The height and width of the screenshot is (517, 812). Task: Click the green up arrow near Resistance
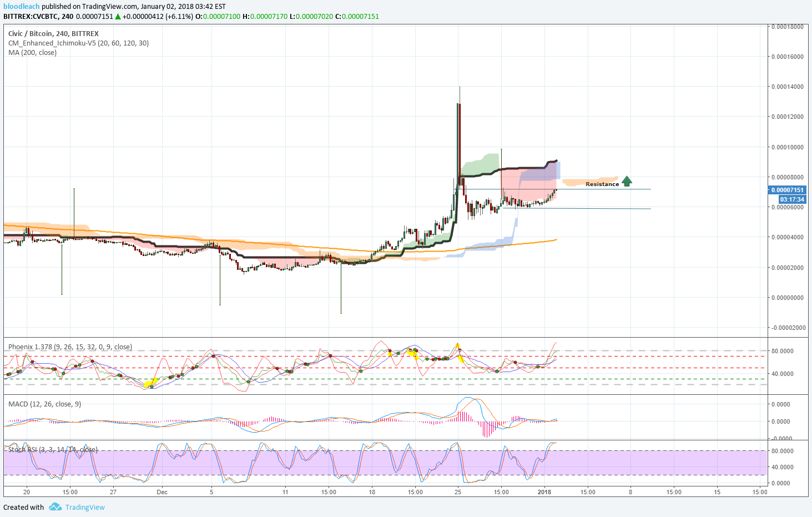(x=627, y=181)
